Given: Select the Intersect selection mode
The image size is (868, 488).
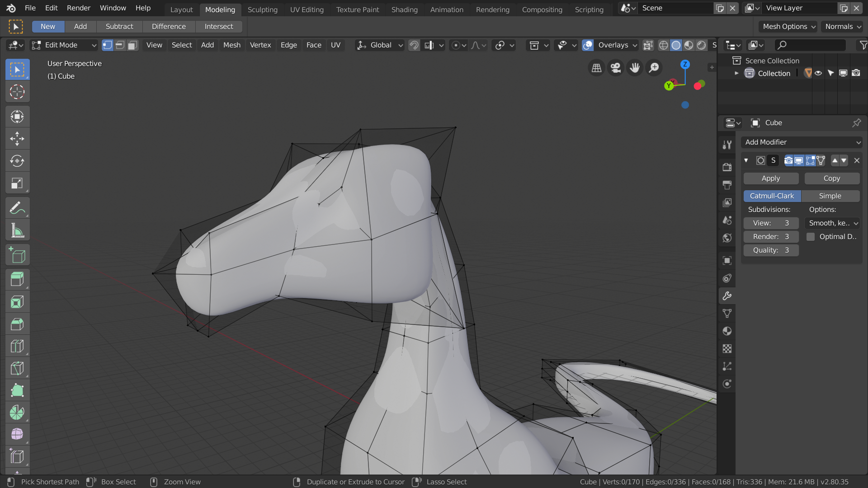Looking at the screenshot, I should pos(219,27).
